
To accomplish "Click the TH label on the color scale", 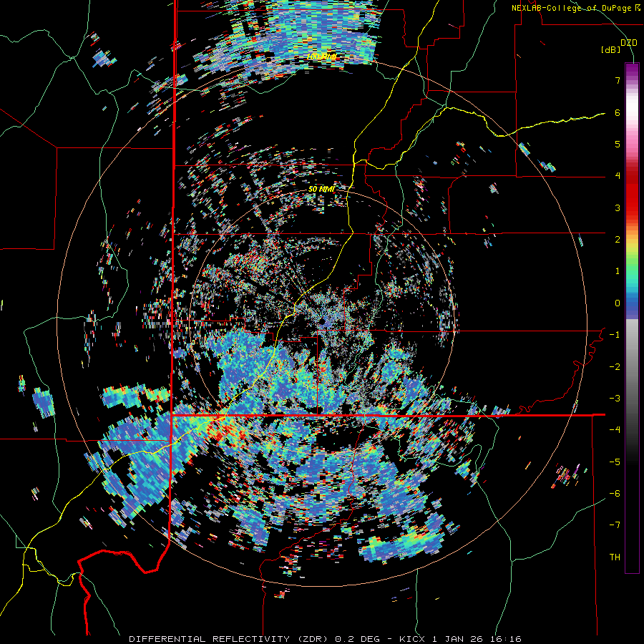I will tap(615, 557).
